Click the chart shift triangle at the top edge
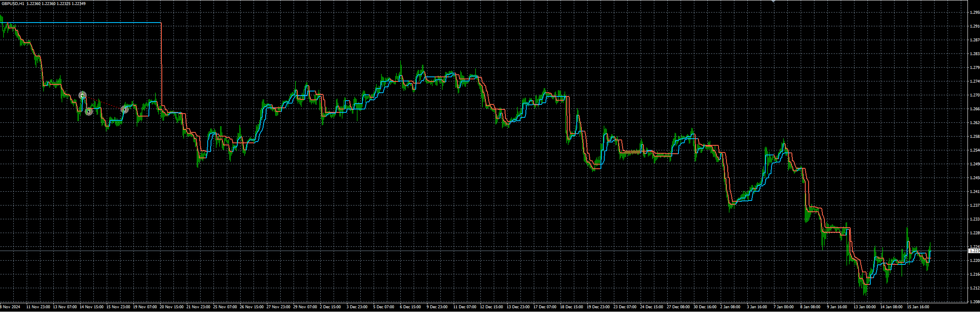The width and height of the screenshot is (980, 312). coord(773,2)
